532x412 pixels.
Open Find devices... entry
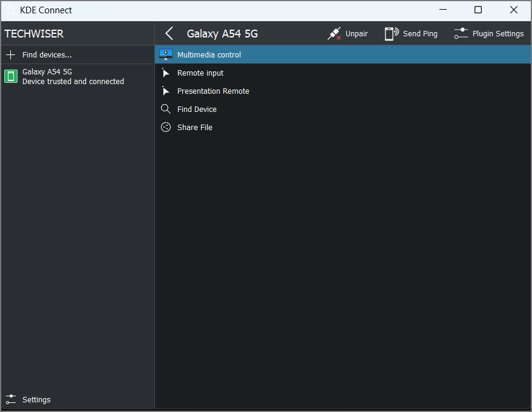(x=77, y=54)
